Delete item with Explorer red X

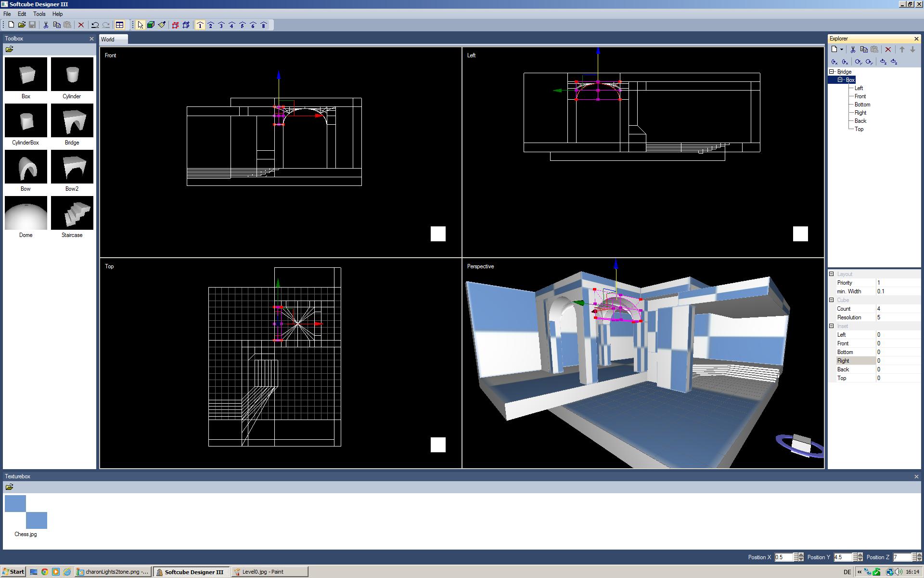pos(888,50)
